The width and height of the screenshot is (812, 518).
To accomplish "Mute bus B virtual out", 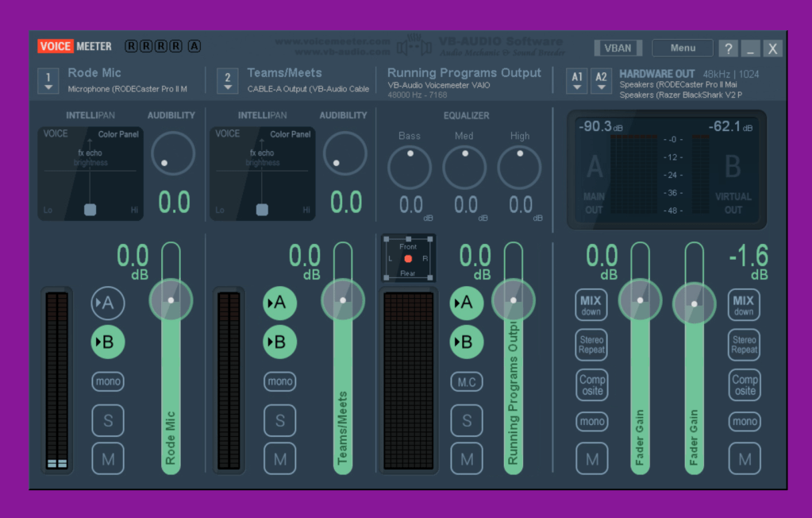I will pos(745,459).
